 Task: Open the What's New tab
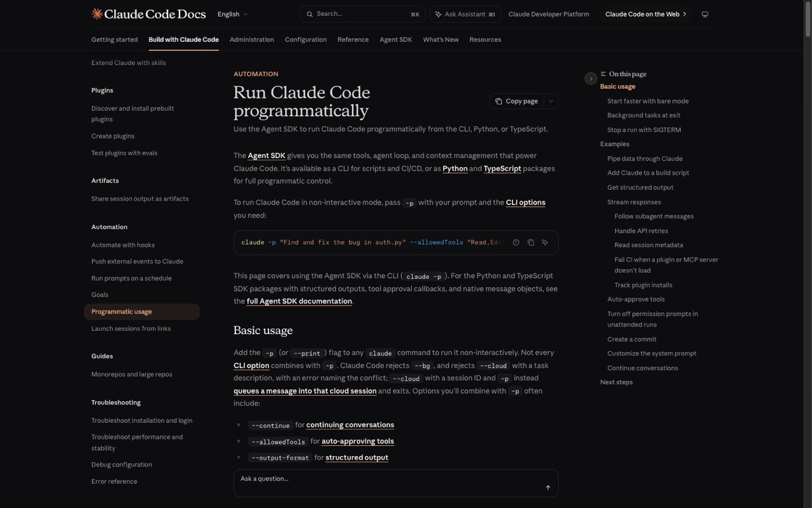click(x=441, y=39)
